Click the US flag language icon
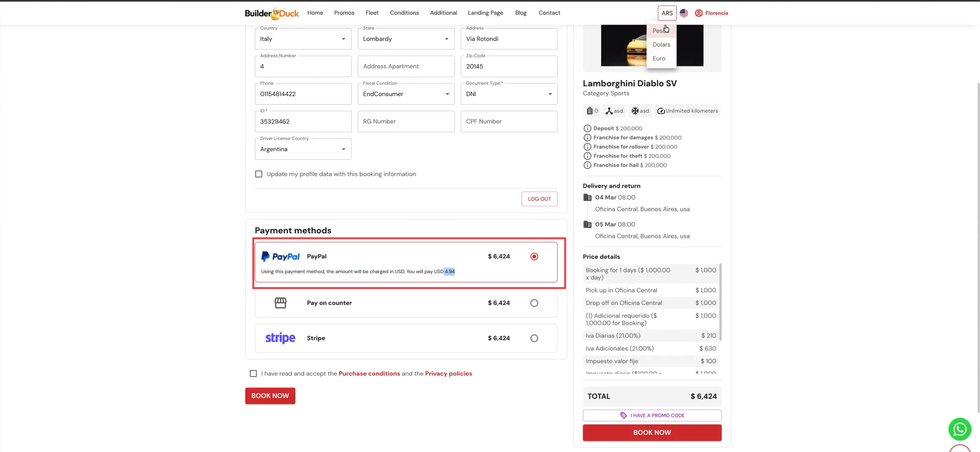The height and width of the screenshot is (452, 980). pyautogui.click(x=684, y=13)
